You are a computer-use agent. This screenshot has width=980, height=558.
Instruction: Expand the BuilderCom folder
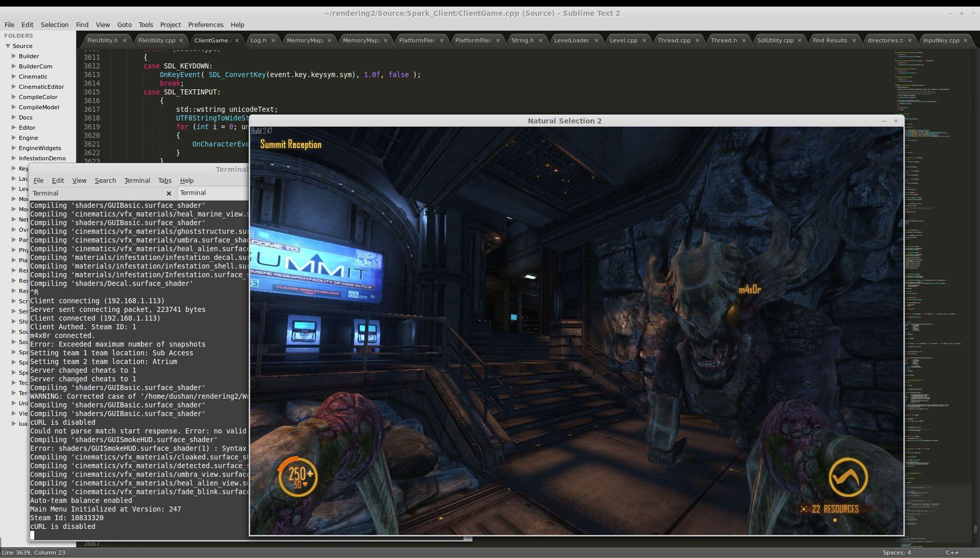(x=14, y=66)
